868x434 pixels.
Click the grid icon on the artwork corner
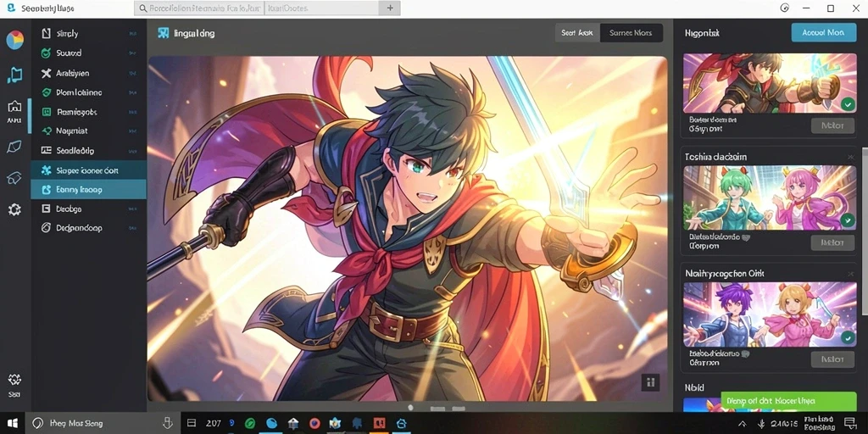(x=650, y=382)
